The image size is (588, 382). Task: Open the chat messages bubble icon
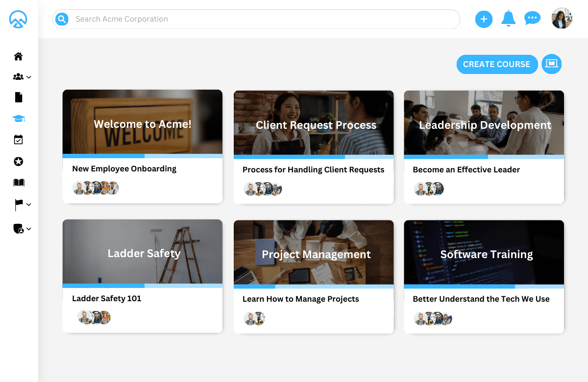pyautogui.click(x=532, y=19)
